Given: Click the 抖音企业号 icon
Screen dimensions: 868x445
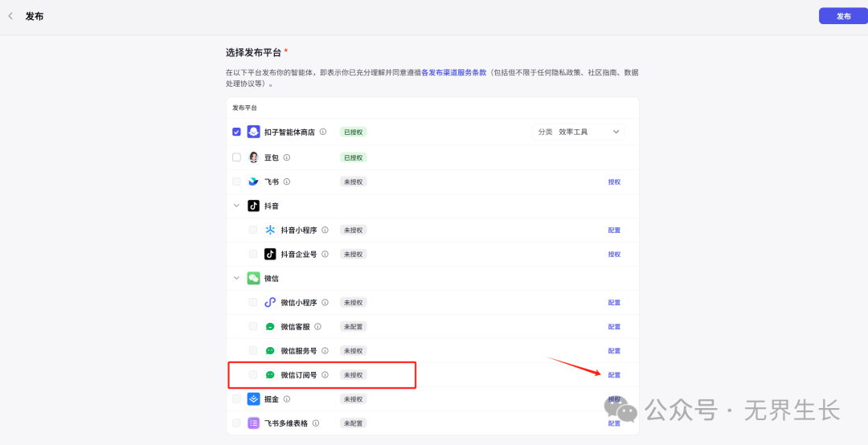Looking at the screenshot, I should point(270,254).
